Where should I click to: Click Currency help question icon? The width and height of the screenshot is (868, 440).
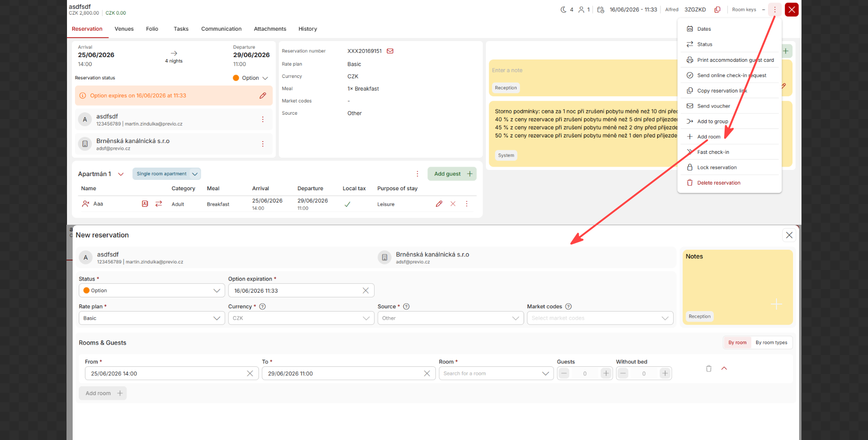pos(263,306)
